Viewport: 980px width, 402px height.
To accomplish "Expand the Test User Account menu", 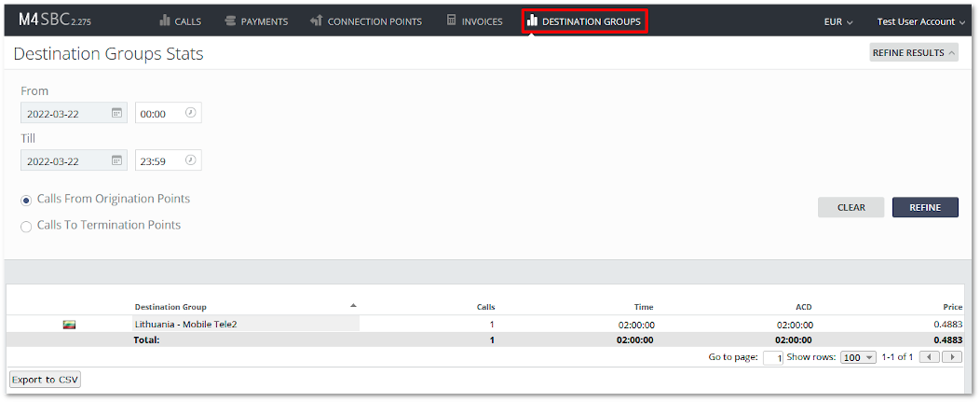I will (x=920, y=21).
